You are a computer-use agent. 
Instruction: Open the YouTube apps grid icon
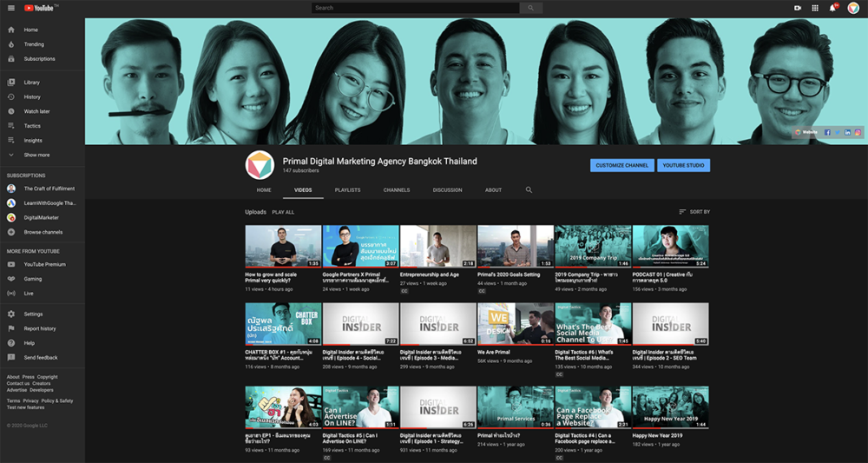815,8
